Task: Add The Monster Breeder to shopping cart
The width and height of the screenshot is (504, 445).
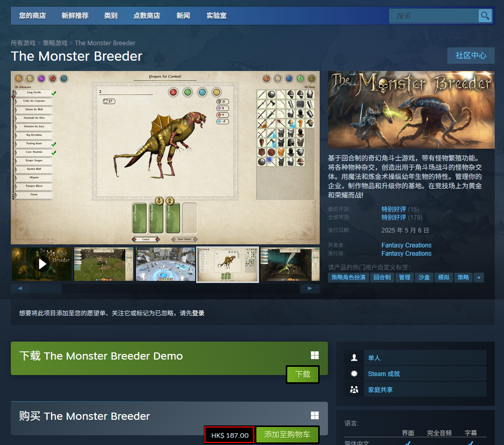Action: point(287,435)
